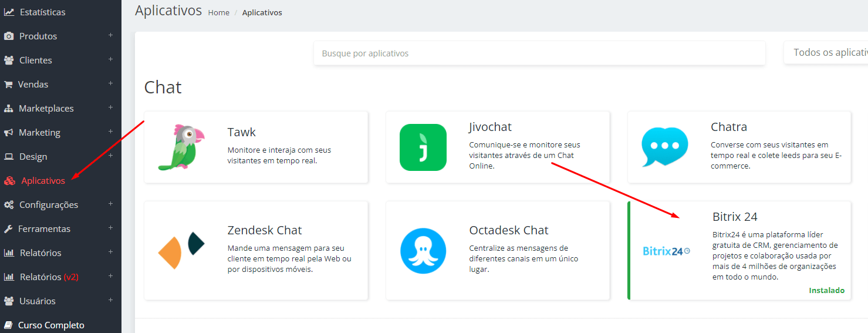The image size is (868, 333).
Task: Click the Estatísticas chart icon
Action: 9,12
